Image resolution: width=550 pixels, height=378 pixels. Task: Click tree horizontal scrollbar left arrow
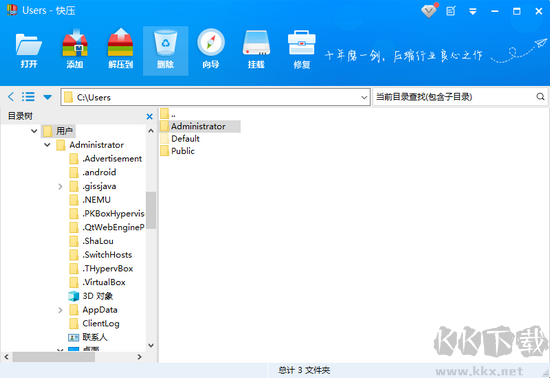coord(6,357)
